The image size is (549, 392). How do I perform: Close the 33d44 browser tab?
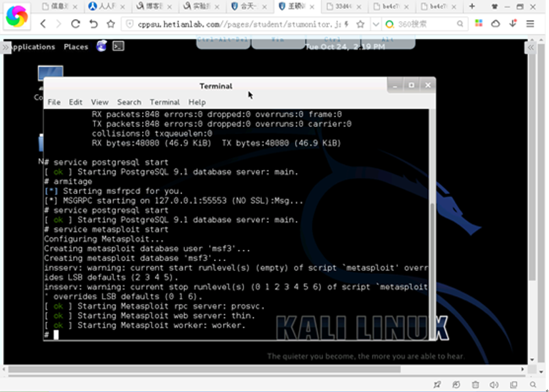click(359, 7)
